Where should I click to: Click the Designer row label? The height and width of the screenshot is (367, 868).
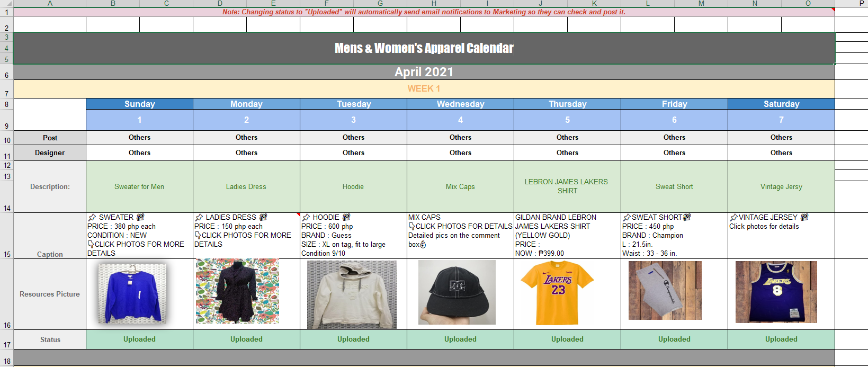coord(50,153)
